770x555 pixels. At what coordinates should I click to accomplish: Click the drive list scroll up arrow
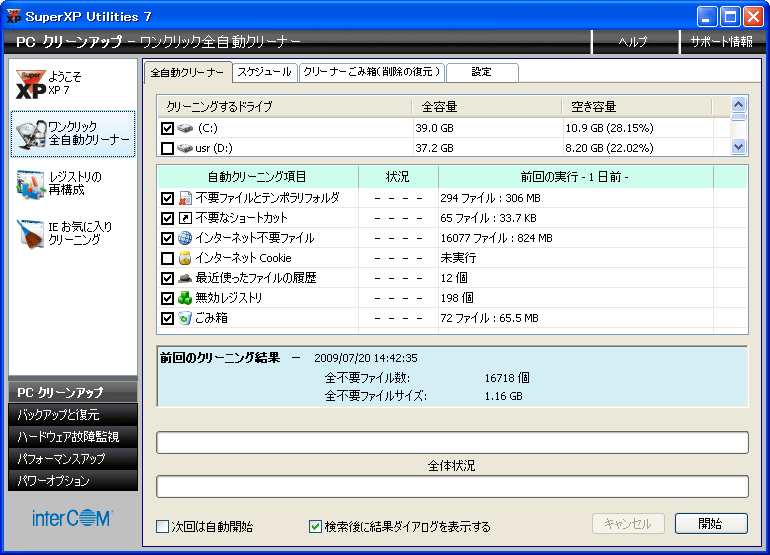tap(738, 104)
